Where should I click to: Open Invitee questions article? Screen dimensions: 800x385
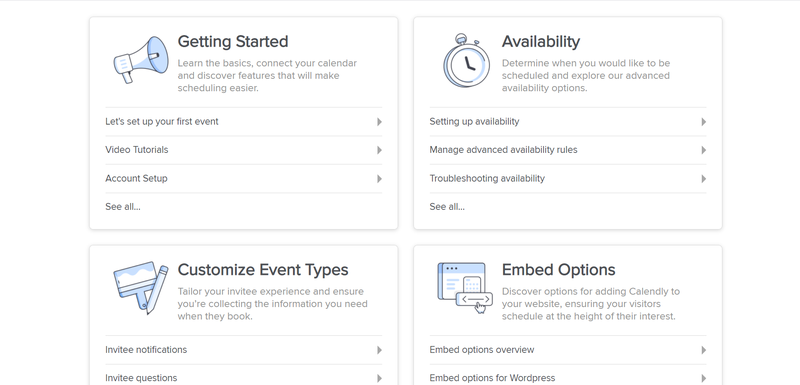[x=141, y=378]
